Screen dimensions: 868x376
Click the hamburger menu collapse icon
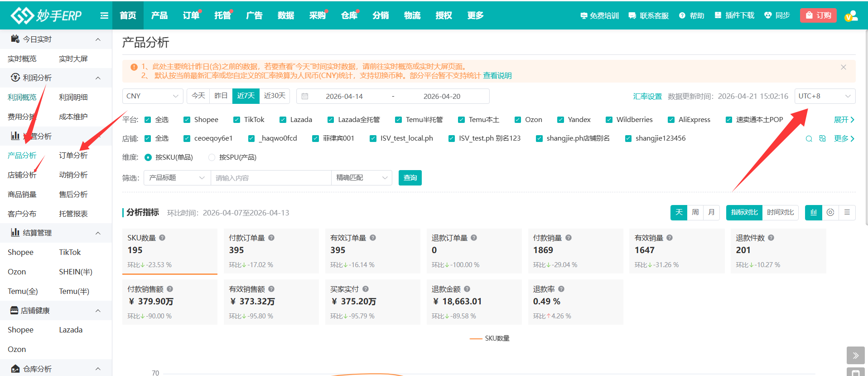(104, 15)
